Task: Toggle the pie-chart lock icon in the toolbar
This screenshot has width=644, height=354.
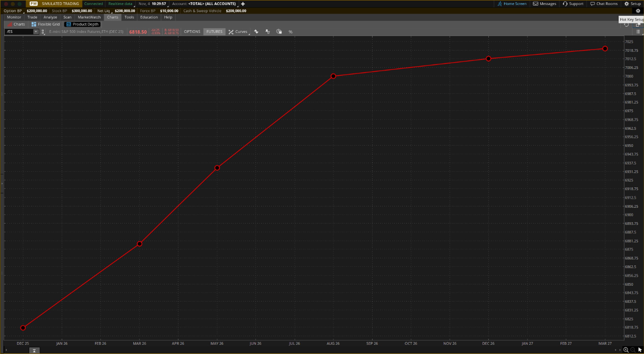Action: [279, 31]
